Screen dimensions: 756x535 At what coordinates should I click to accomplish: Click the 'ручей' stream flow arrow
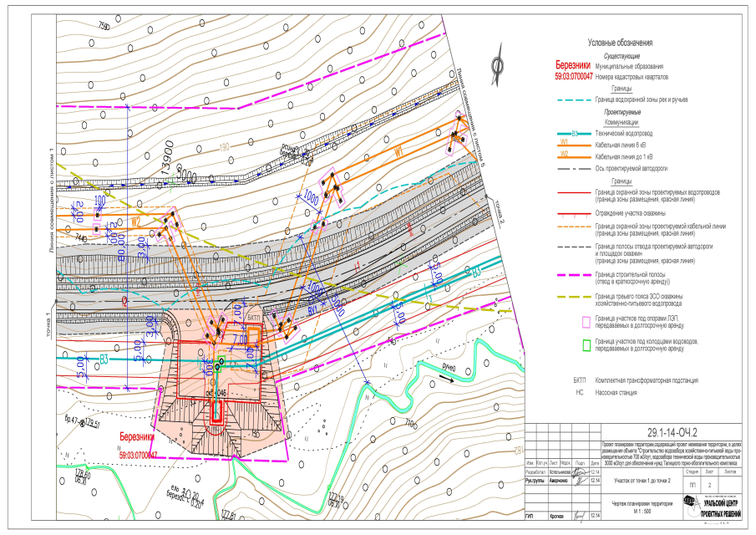click(x=446, y=378)
